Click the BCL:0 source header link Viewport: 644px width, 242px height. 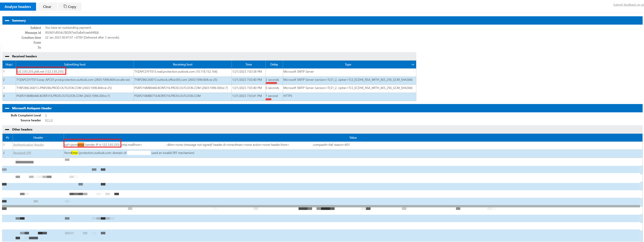pyautogui.click(x=49, y=120)
